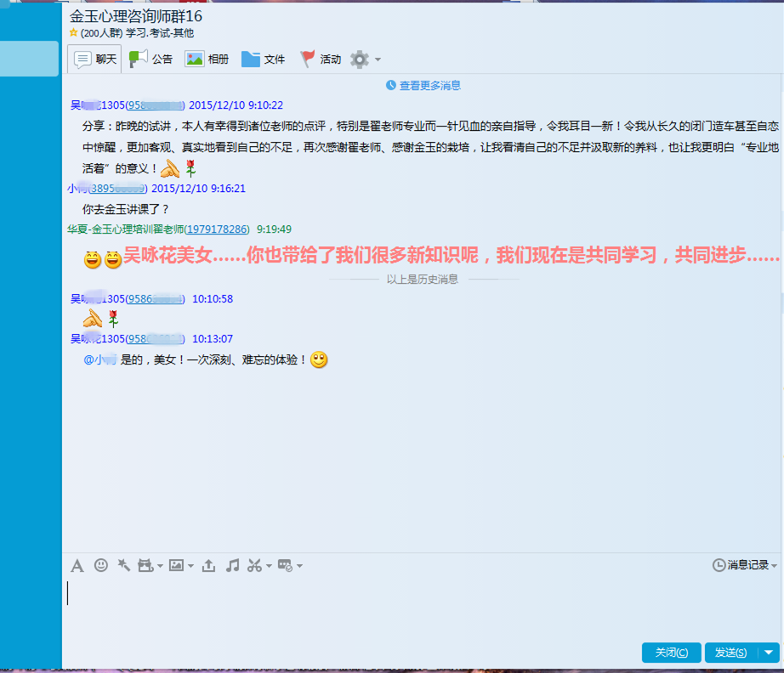Click the window shake icon
Viewport: 784px width, 673px height.
pyautogui.click(x=123, y=565)
